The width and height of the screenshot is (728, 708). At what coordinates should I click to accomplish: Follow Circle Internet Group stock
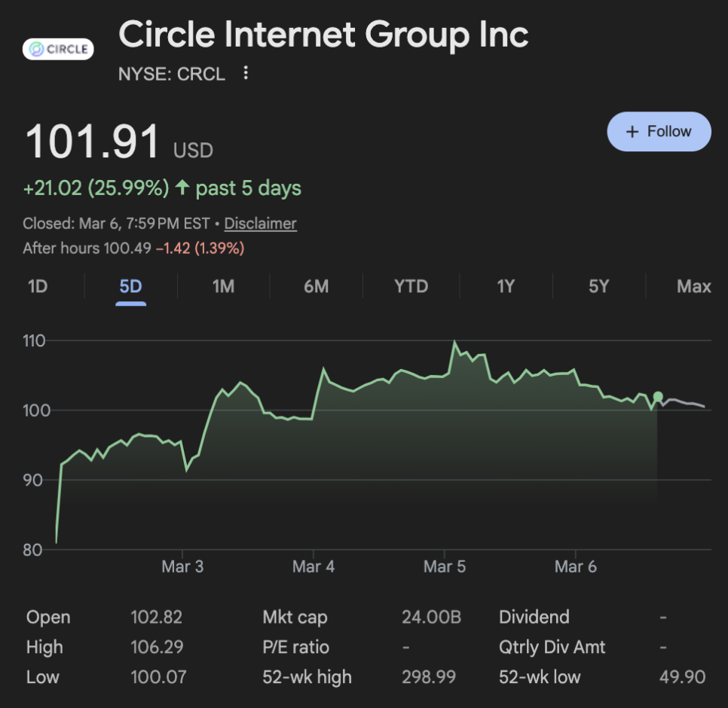pyautogui.click(x=659, y=132)
